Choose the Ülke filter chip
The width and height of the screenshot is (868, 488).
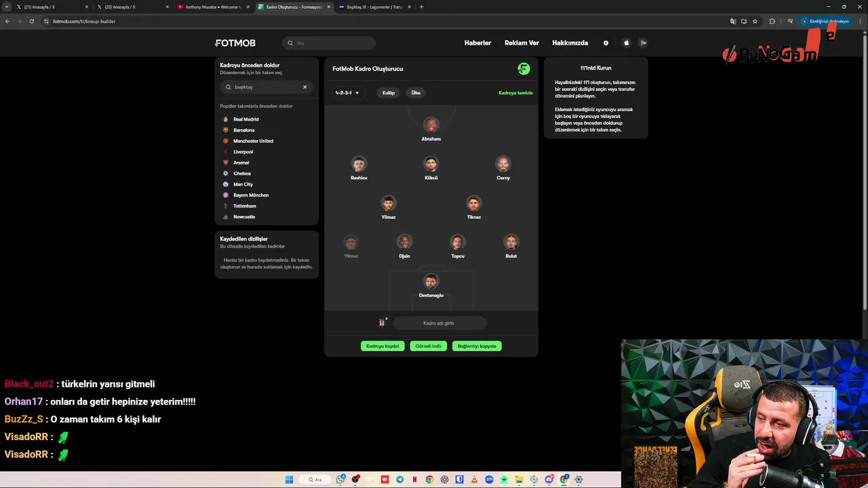[x=416, y=93]
